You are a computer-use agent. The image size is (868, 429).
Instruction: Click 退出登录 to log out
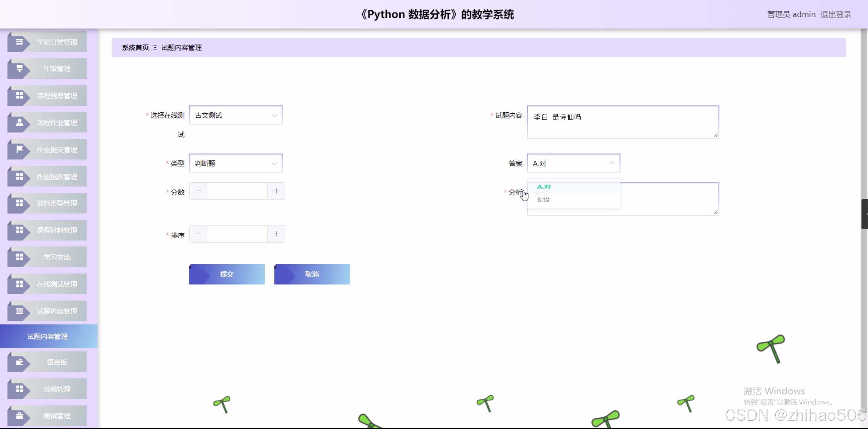(x=836, y=14)
